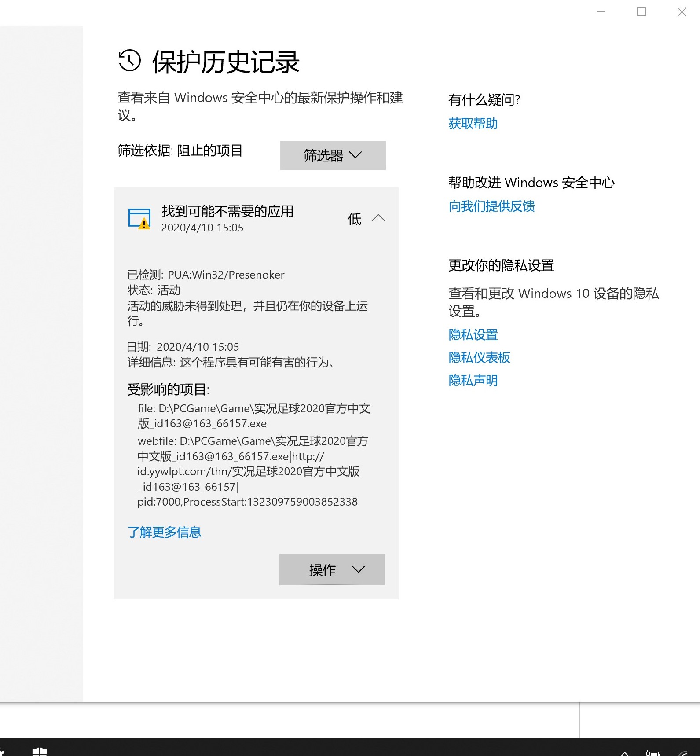Close the Windows Security window
The image size is (700, 756).
pyautogui.click(x=682, y=12)
